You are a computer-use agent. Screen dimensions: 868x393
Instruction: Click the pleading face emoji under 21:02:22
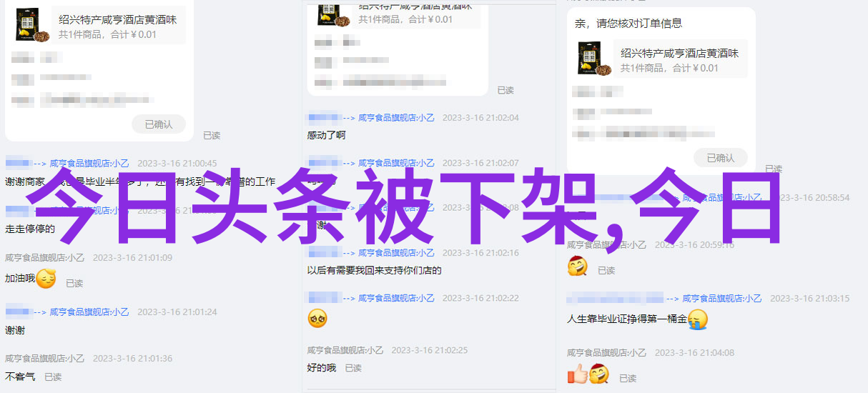pyautogui.click(x=317, y=319)
